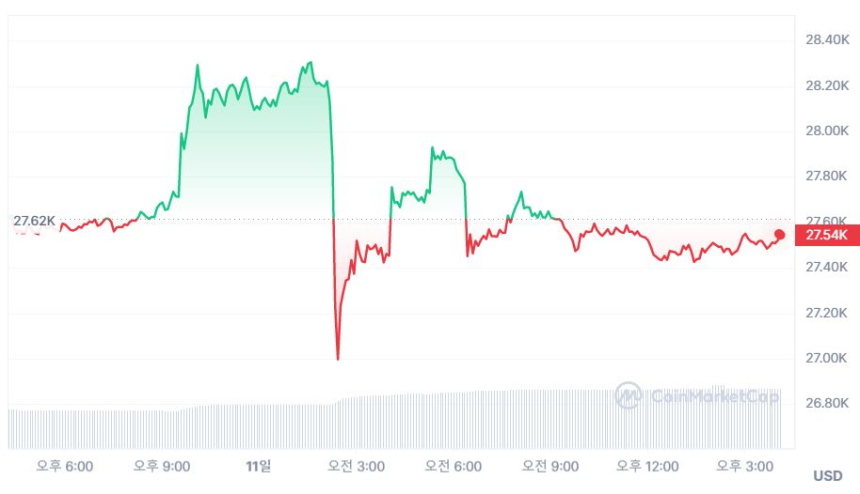Click the 28.20K price axis label
Screen dimensions: 860x494
(x=827, y=86)
